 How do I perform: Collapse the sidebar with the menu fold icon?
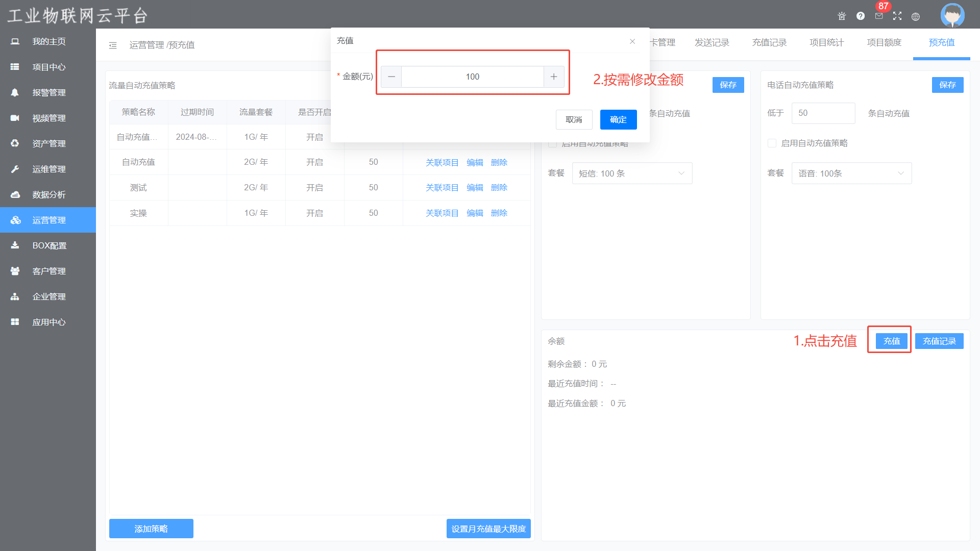(113, 45)
